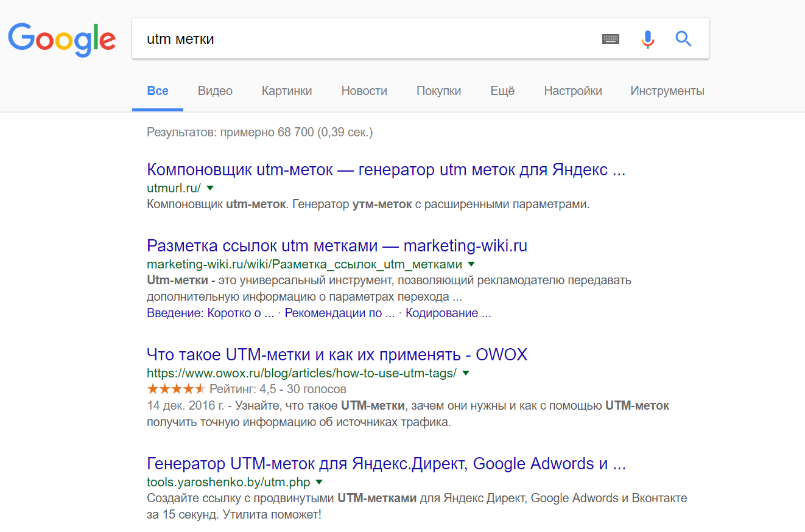Expand dropdown arrow next to utmurl.ru/
This screenshot has height=532, width=805.
point(210,187)
